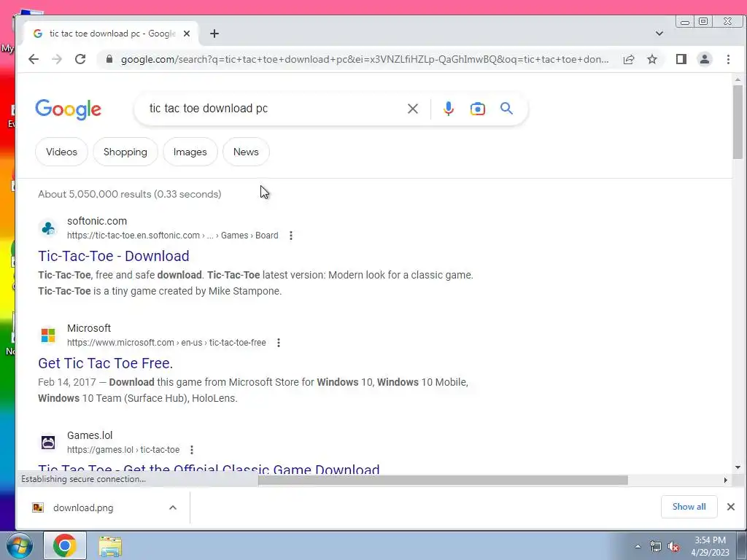Image resolution: width=747 pixels, height=560 pixels.
Task: Click the search box with tic tac toe query
Action: point(271,109)
